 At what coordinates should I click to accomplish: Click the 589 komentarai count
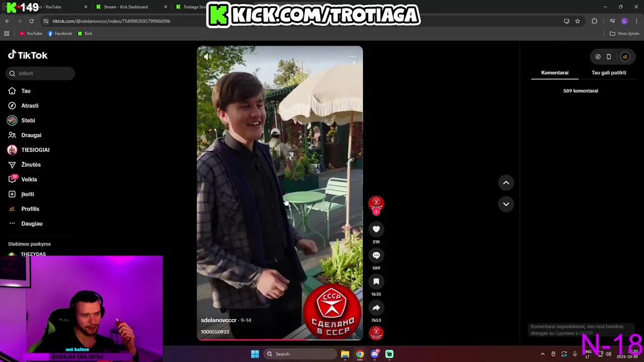point(581,91)
